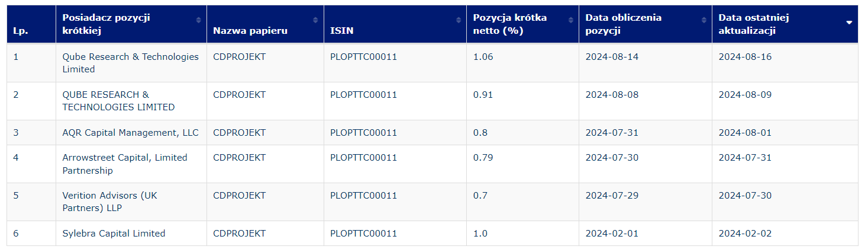Click ISIN PLOPTTC00011 in row 3
The image size is (868, 249).
point(363,133)
